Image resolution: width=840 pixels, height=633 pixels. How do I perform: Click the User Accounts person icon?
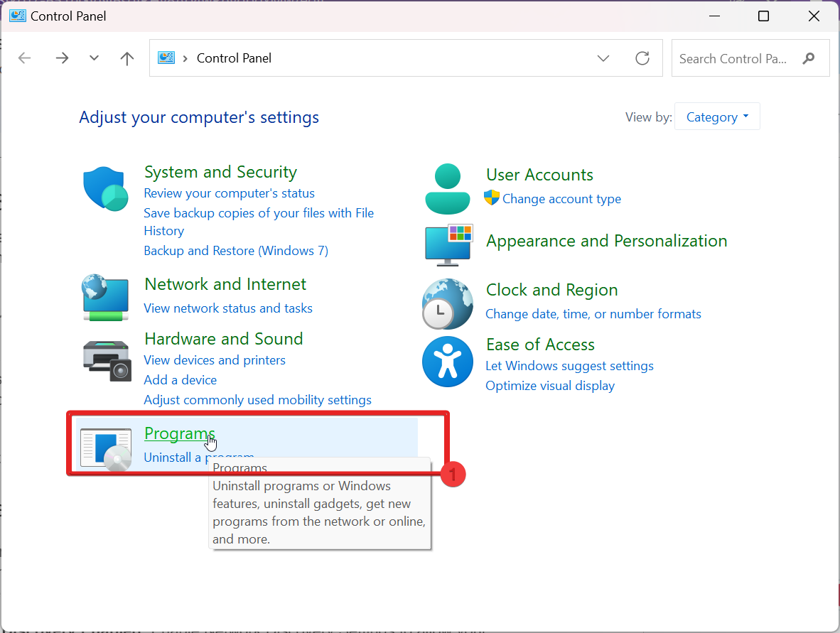pyautogui.click(x=447, y=188)
